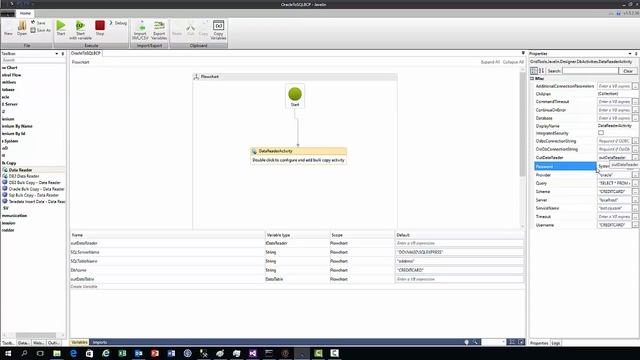Open Excel from the taskbar
This screenshot has width=640, height=360.
pos(122,353)
